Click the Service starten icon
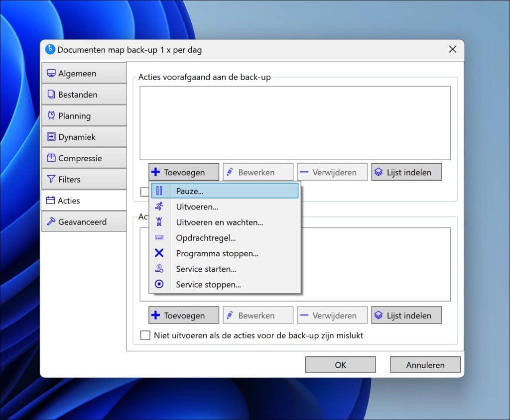Viewport: 510px width, 420px height. click(159, 269)
